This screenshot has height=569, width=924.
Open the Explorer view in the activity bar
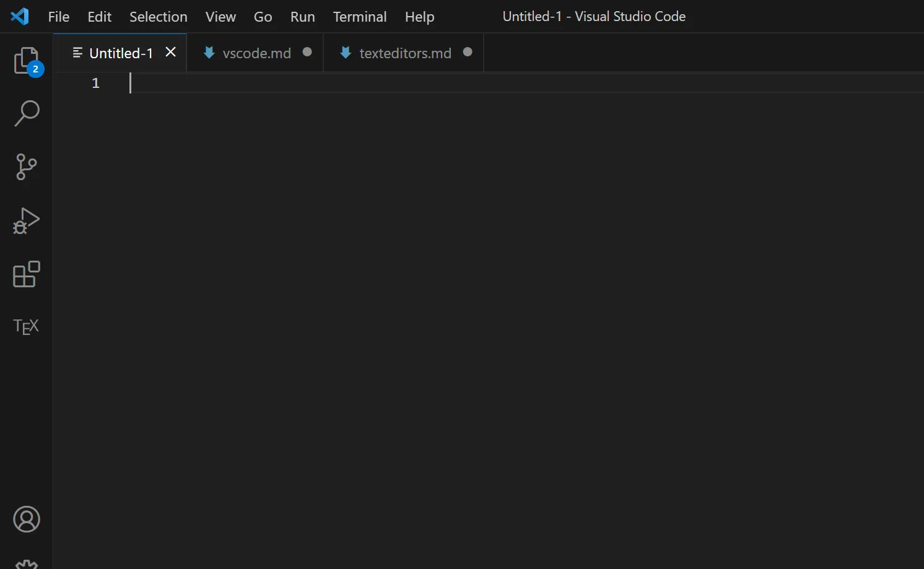pos(26,61)
